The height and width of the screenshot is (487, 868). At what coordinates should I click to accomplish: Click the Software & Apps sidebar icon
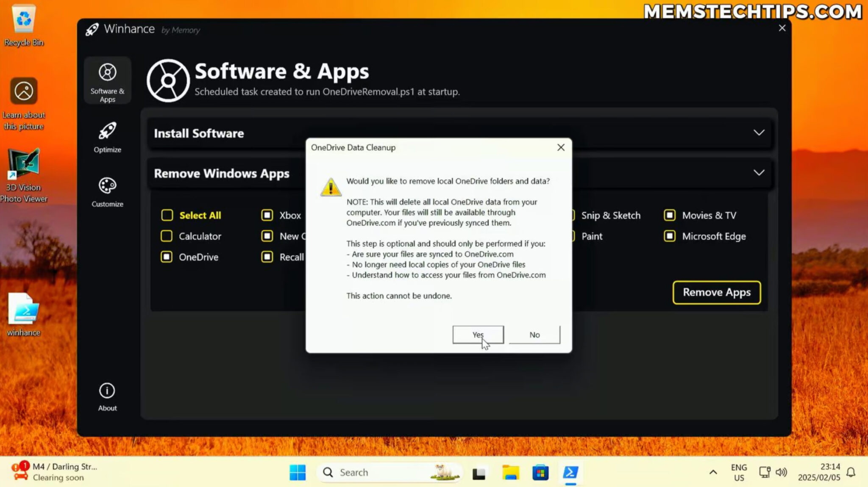click(x=107, y=80)
